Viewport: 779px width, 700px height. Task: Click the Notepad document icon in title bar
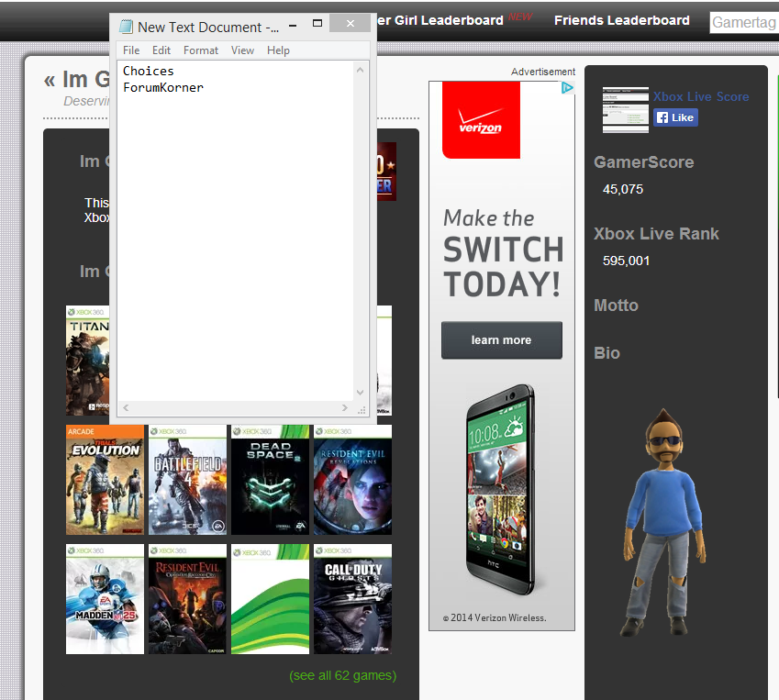[127, 27]
